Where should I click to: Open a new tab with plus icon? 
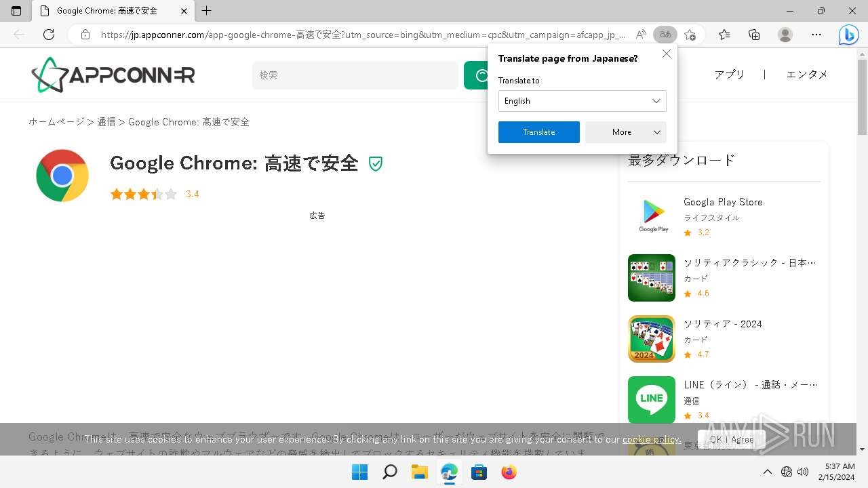click(x=207, y=11)
